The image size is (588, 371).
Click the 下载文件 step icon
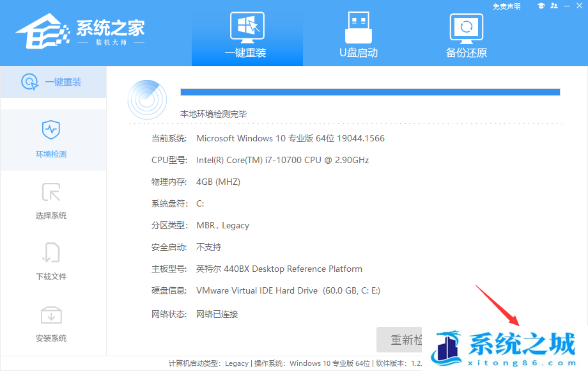tap(51, 253)
